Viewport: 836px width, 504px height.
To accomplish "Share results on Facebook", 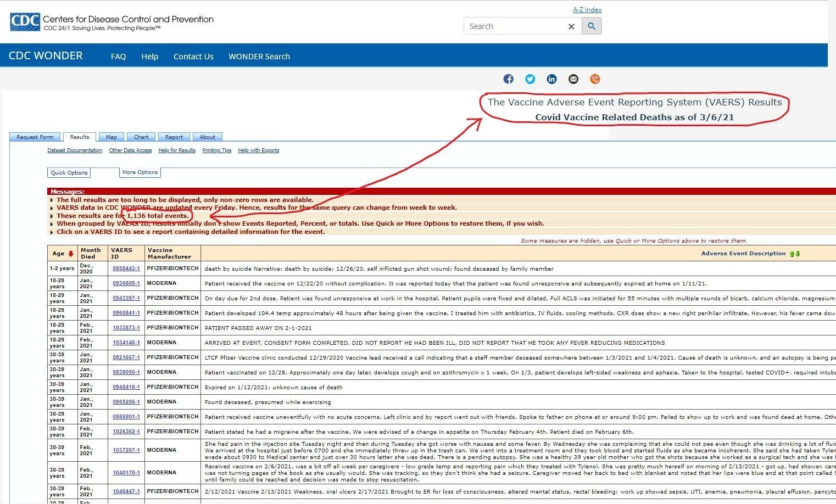I will (x=508, y=79).
